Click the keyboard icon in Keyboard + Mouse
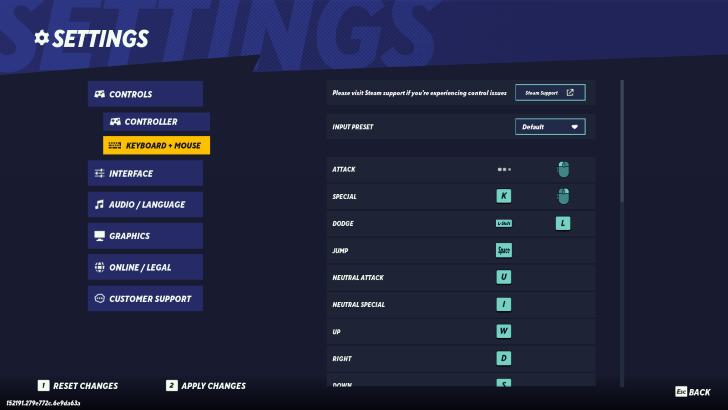Screen dimensions: 728x410 point(115,145)
